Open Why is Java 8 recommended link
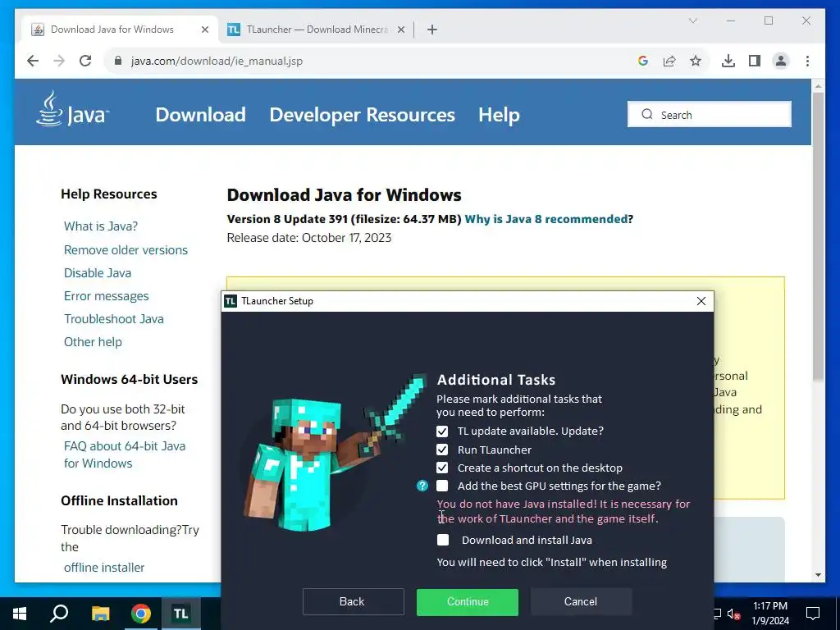 pyautogui.click(x=546, y=219)
